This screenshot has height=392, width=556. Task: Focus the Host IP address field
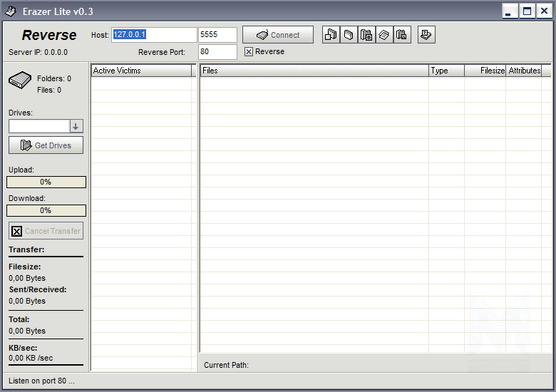tap(154, 35)
